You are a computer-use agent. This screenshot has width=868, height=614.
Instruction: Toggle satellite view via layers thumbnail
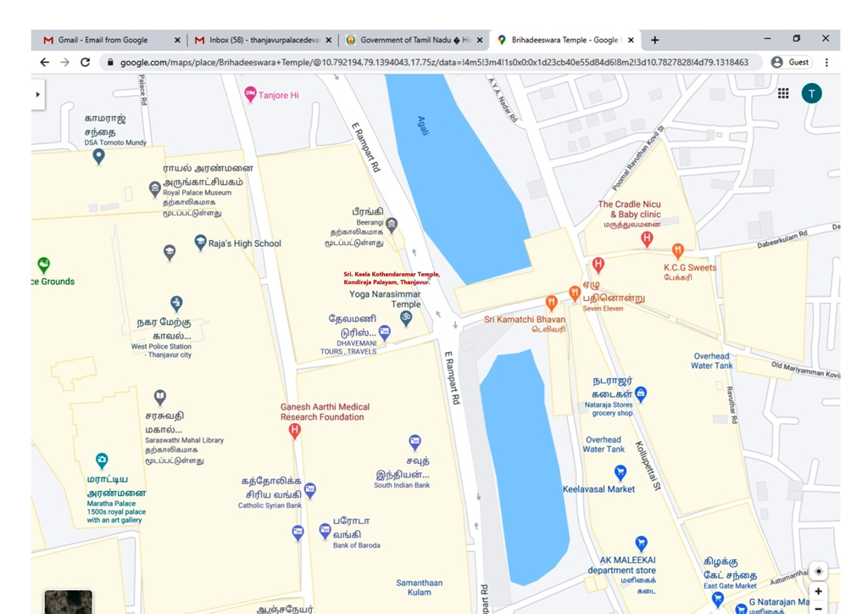(69, 601)
